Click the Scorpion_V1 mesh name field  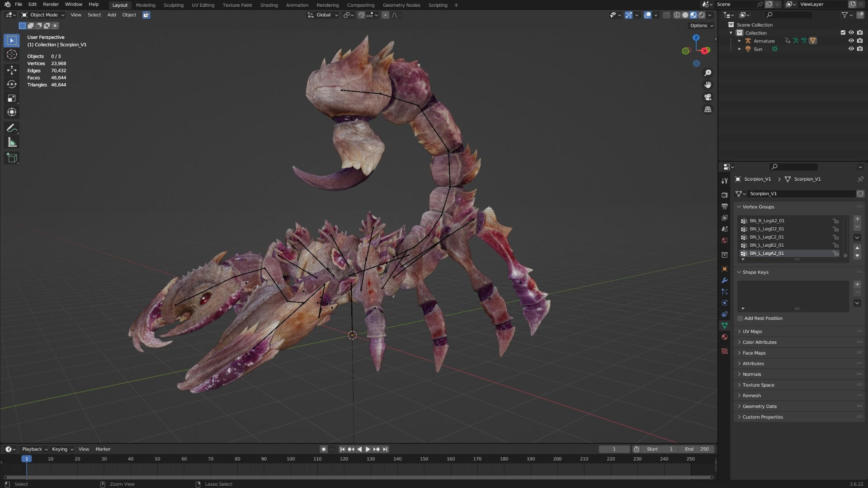(801, 194)
